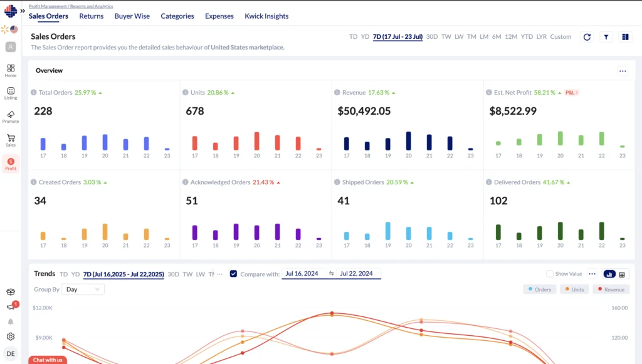Switch marketplace via US flag icon

pos(14,29)
